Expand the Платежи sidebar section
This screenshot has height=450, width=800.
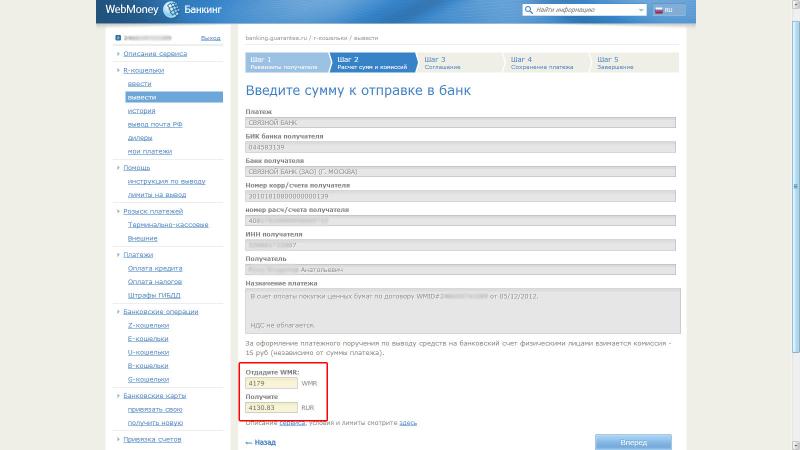(x=138, y=255)
